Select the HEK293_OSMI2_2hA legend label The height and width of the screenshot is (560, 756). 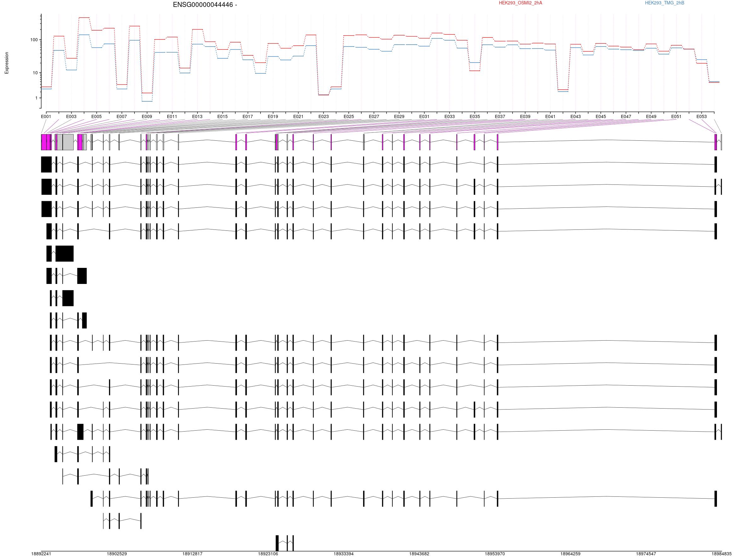pos(520,3)
